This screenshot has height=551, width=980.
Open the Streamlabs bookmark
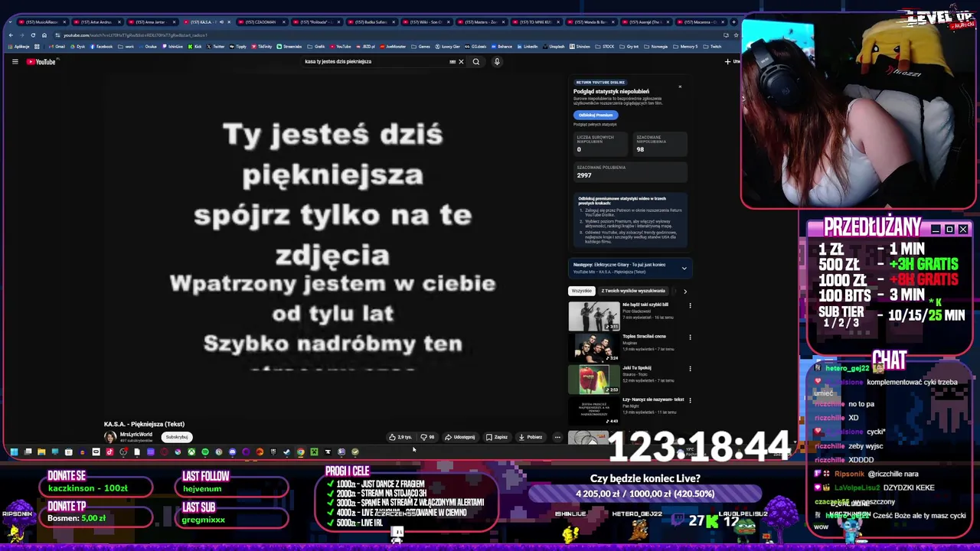click(289, 47)
